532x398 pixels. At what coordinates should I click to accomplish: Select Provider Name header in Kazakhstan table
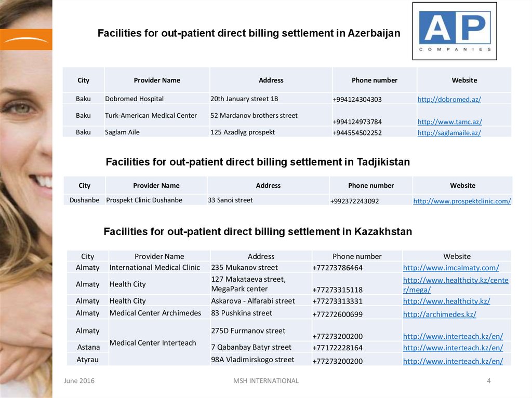pyautogui.click(x=159, y=256)
